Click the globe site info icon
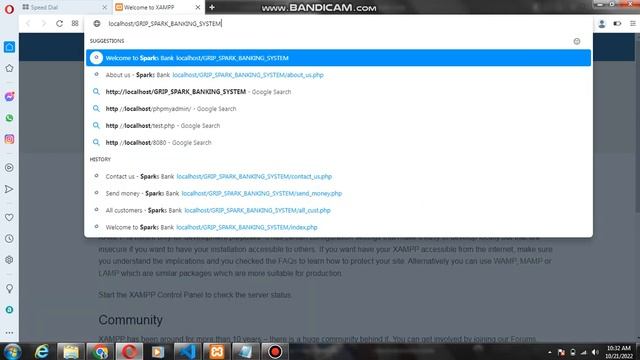The image size is (640, 360). click(97, 24)
